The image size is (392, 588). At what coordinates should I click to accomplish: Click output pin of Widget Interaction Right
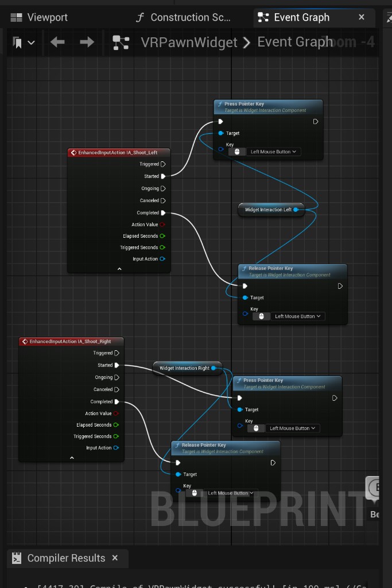click(x=214, y=368)
